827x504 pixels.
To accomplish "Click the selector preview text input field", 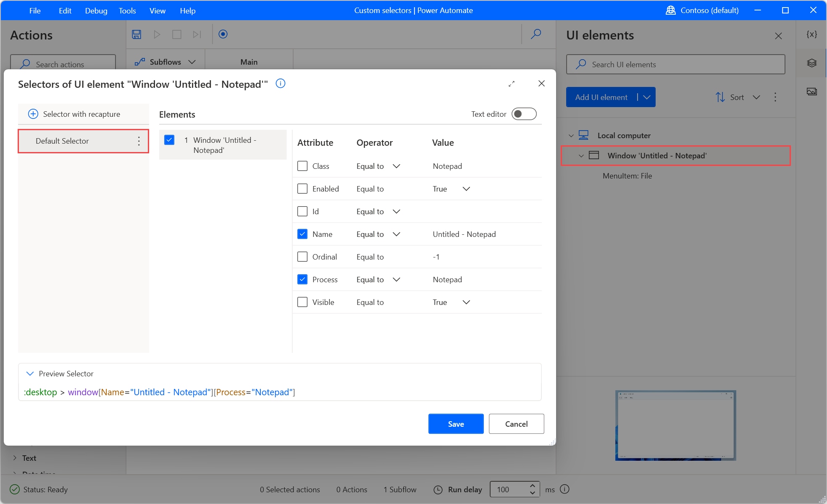I will [281, 392].
